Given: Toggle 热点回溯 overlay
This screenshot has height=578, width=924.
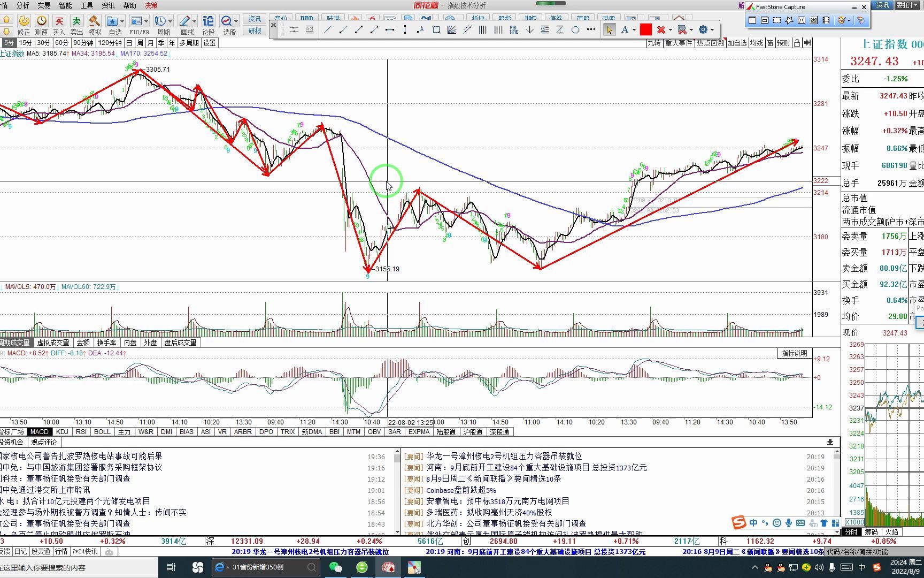Looking at the screenshot, I should (x=710, y=43).
